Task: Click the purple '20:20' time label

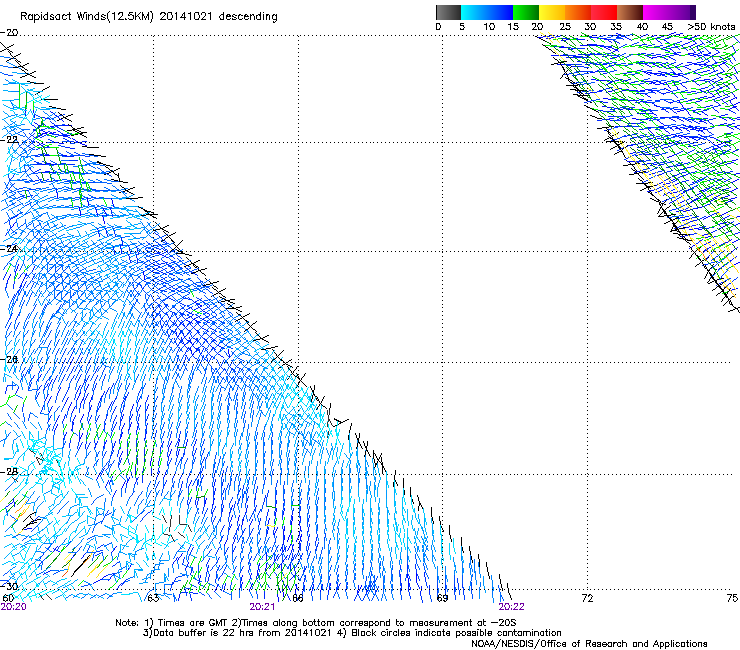Action: click(14, 607)
